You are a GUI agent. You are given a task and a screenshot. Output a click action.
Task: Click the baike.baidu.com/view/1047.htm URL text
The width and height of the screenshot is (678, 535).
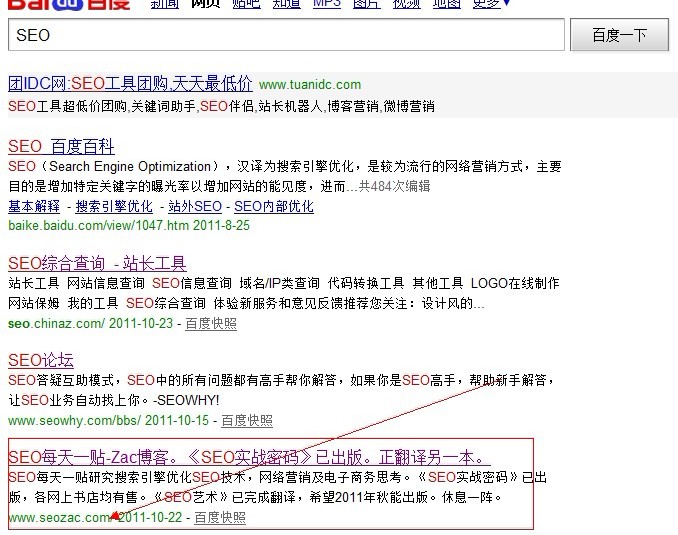coord(99,225)
